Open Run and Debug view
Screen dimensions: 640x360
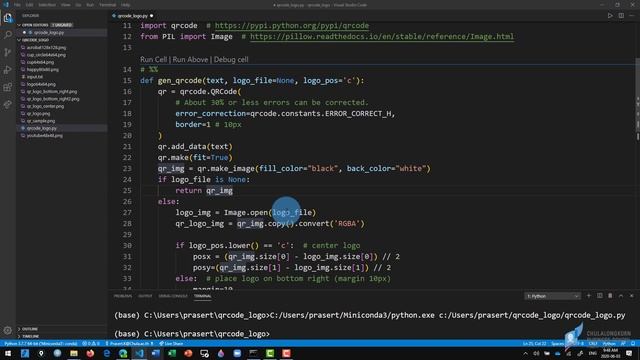point(8,70)
